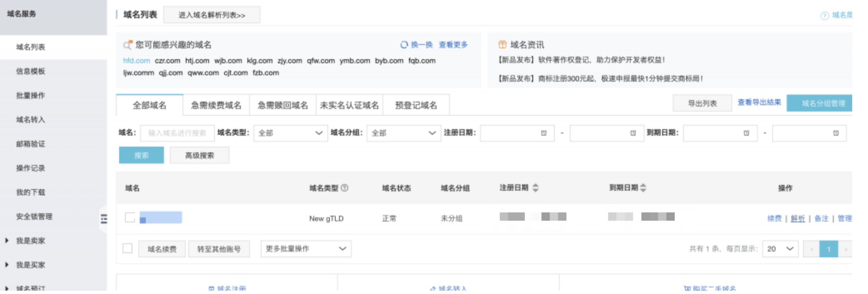Click the 高级搜索 button

pos(200,155)
